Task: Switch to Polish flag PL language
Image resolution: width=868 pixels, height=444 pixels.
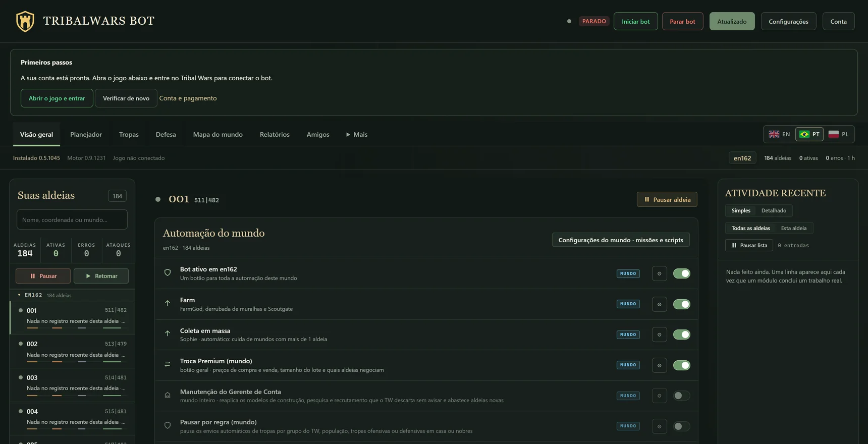Action: [839, 134]
